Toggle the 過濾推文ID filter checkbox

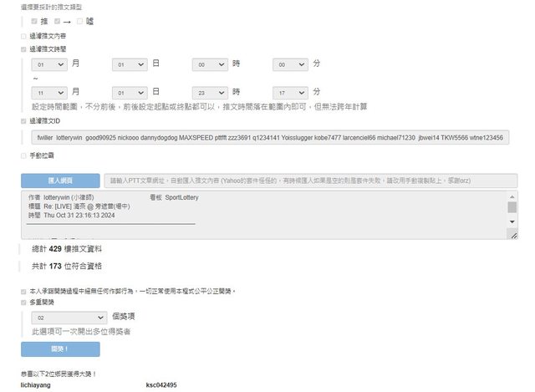[x=23, y=120]
